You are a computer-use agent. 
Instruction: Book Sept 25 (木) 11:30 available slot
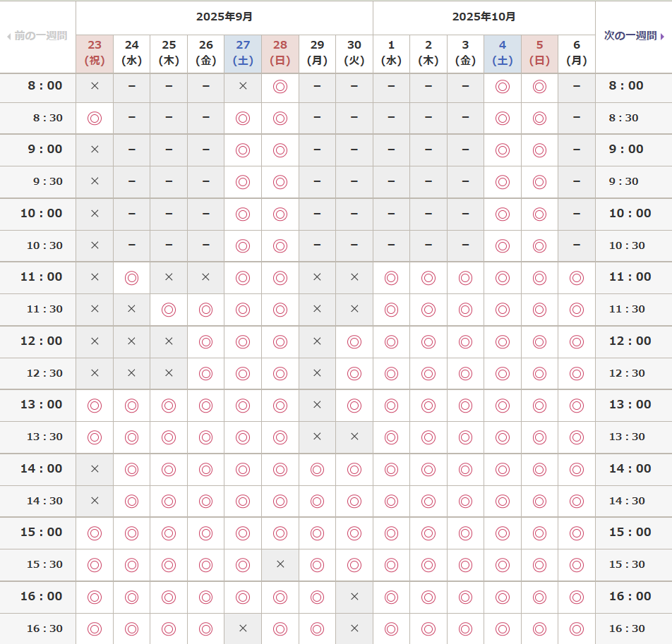[169, 309]
